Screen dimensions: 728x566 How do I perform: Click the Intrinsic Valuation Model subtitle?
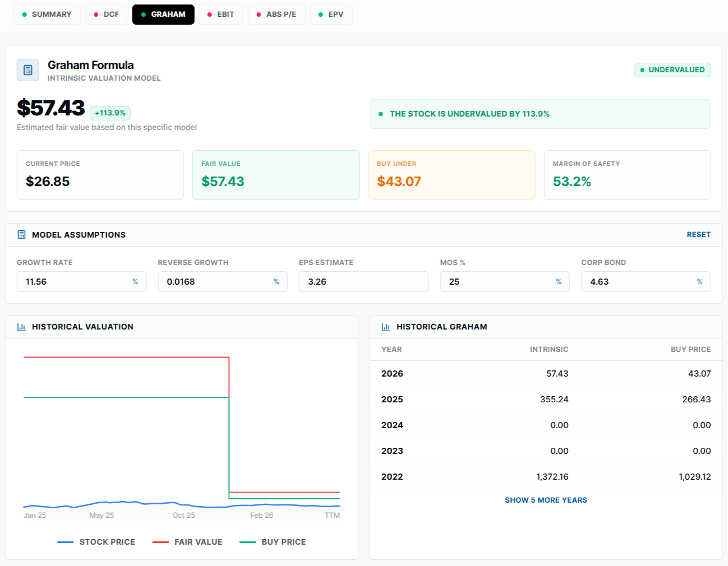tap(104, 78)
